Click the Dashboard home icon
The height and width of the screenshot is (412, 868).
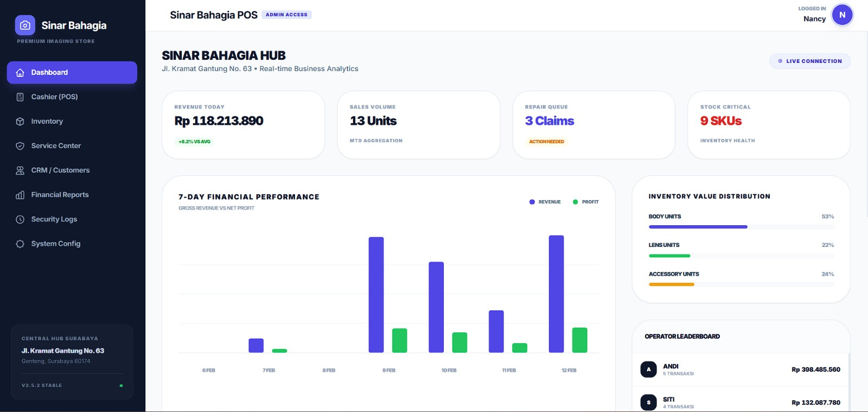coord(20,73)
